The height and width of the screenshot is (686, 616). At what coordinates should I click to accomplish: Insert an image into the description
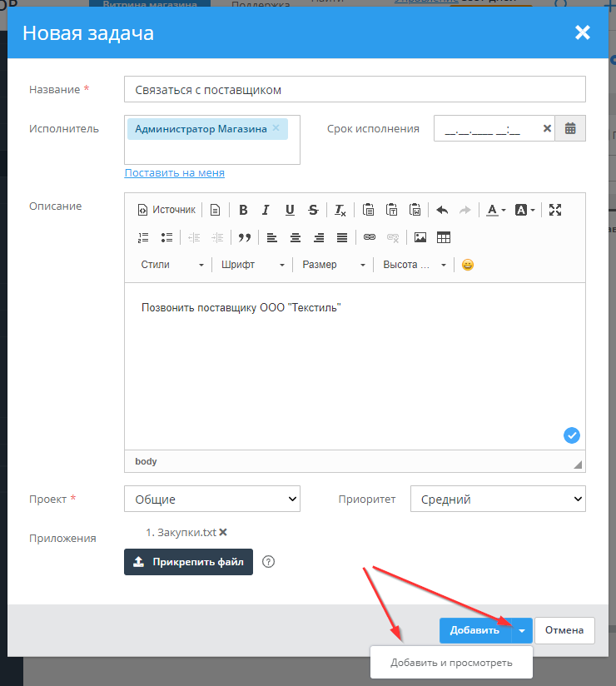click(x=420, y=237)
